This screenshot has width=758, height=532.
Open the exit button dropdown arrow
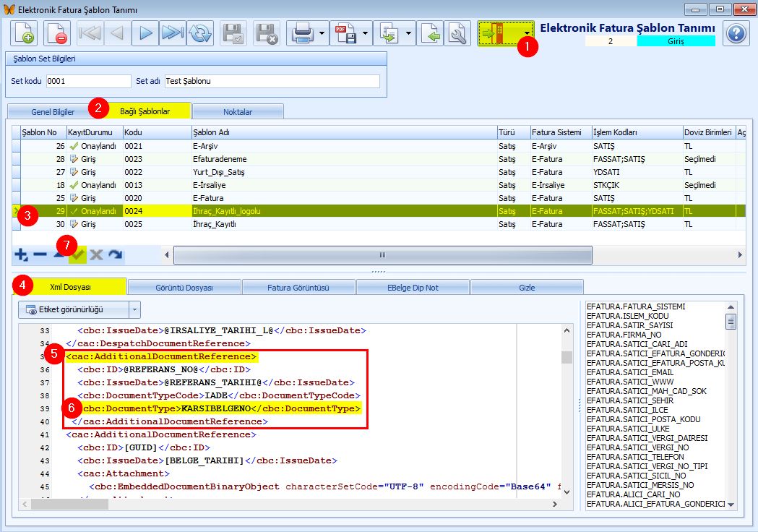527,33
